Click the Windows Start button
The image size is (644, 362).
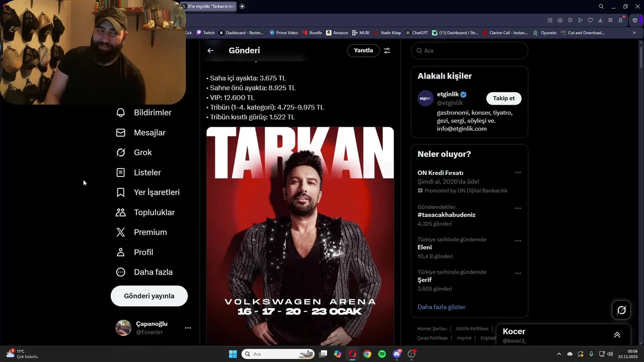233,354
